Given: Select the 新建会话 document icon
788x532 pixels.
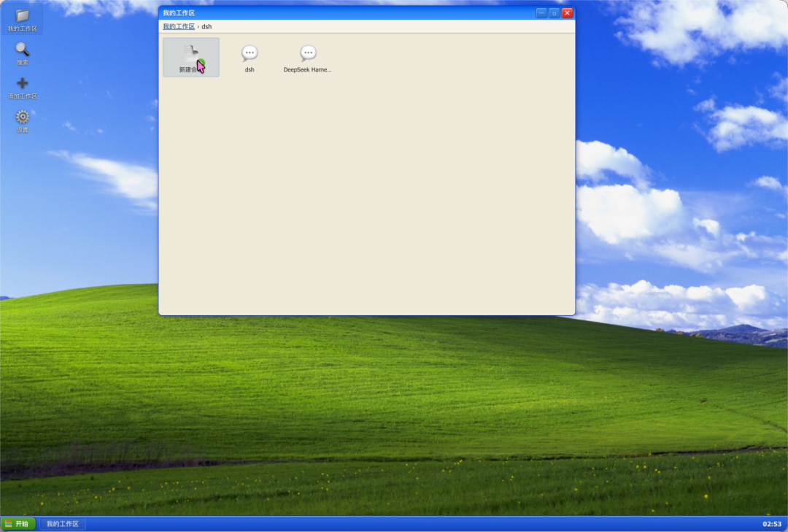Looking at the screenshot, I should (191, 58).
